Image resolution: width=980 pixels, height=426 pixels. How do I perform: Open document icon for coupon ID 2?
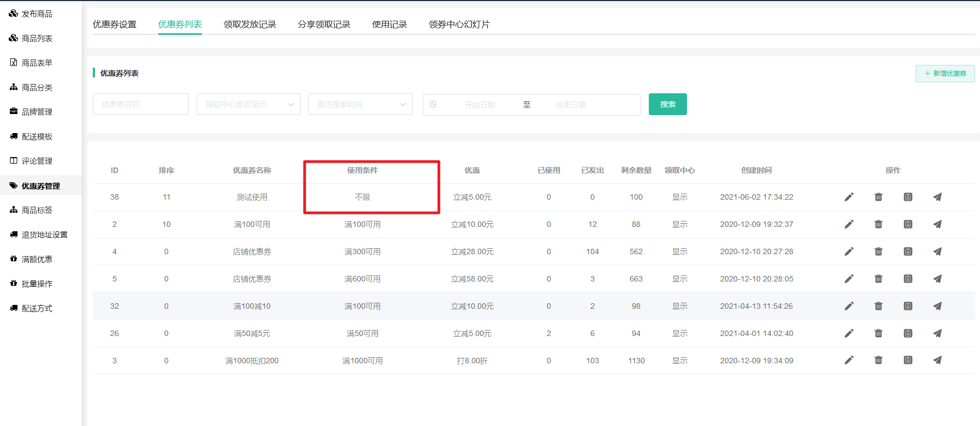click(x=908, y=224)
